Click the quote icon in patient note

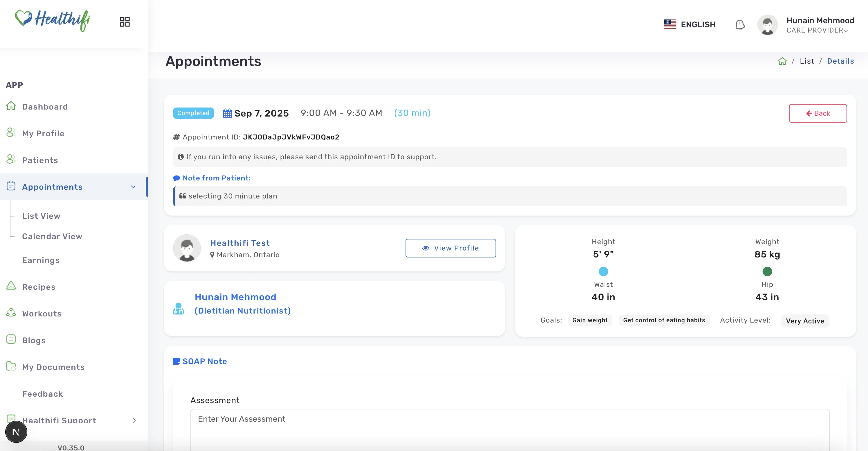point(183,196)
